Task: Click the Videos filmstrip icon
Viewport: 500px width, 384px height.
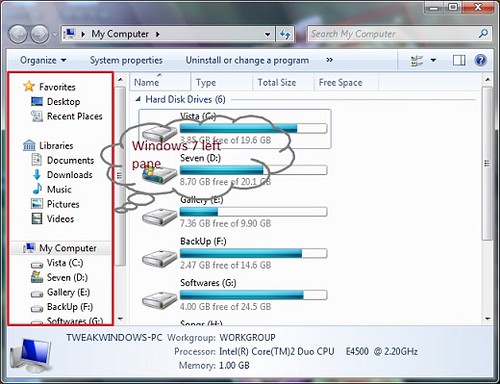Action: (37, 219)
